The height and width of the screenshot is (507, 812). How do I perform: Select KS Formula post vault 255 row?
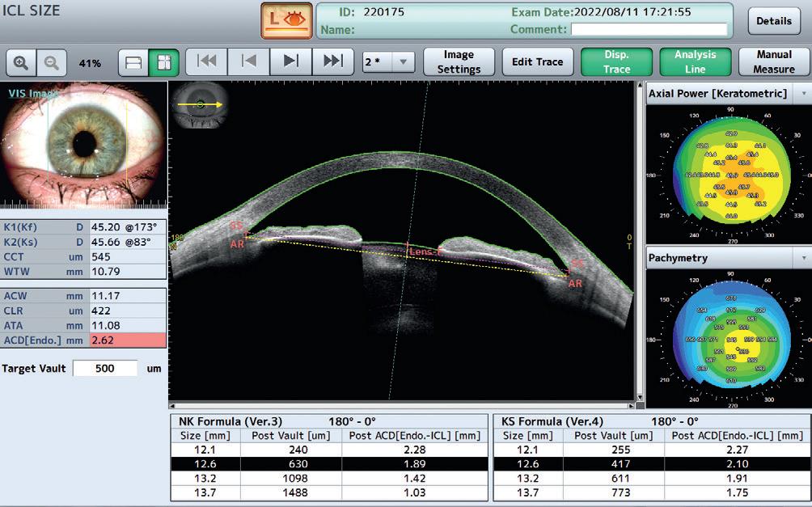click(x=652, y=450)
